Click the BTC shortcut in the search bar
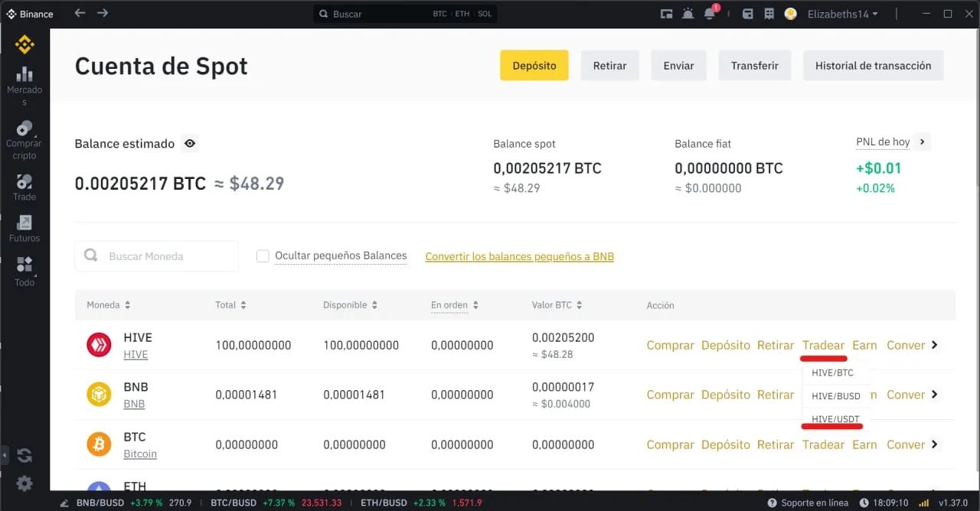980x511 pixels. coord(439,14)
